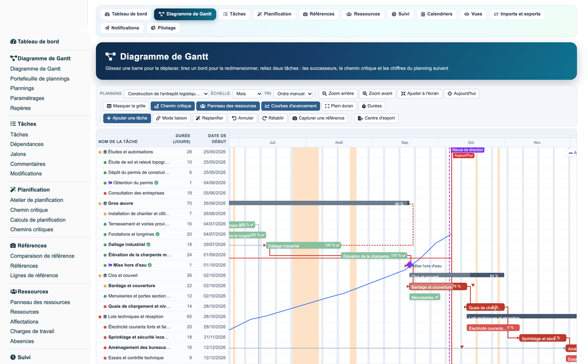Enable Mode liaison
Image resolution: width=588 pixels, height=364 pixels.
pos(171,118)
